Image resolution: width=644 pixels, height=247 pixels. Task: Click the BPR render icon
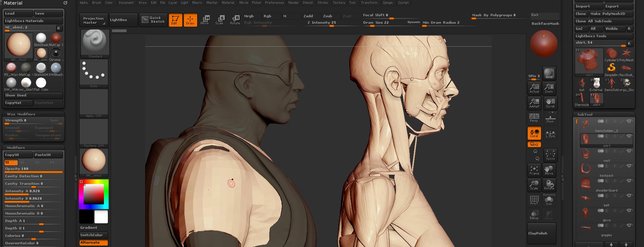(549, 73)
